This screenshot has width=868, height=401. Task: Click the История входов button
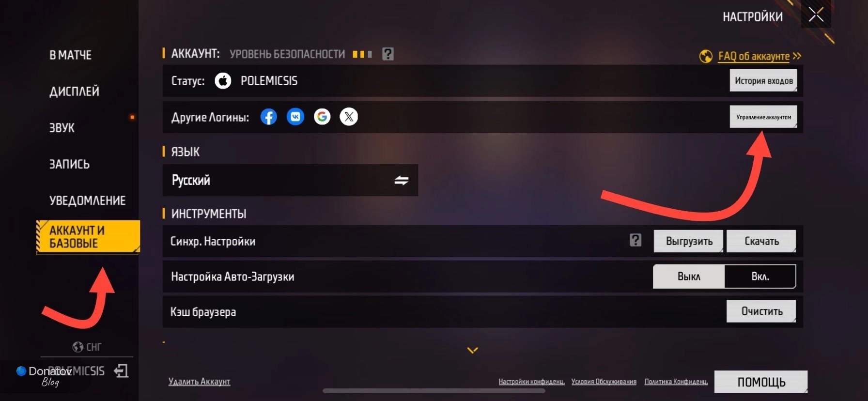[763, 80]
